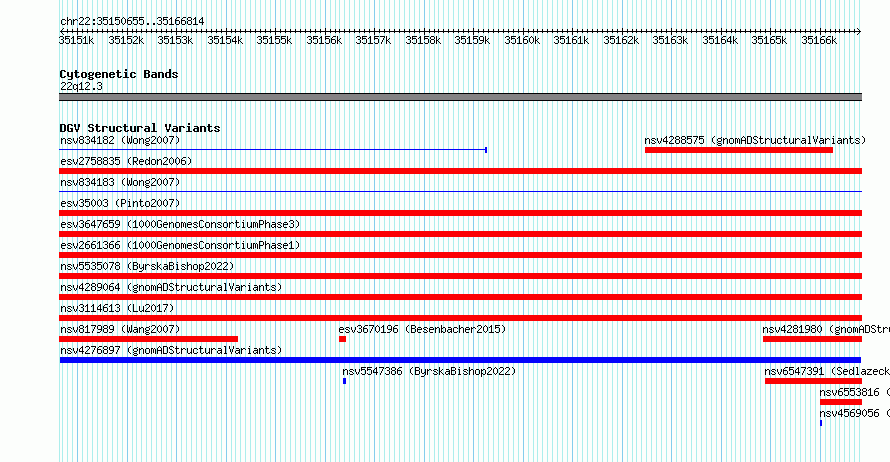This screenshot has height=462, width=890.
Task: Select the small red esv3670196 variant marker
Action: pos(342,339)
